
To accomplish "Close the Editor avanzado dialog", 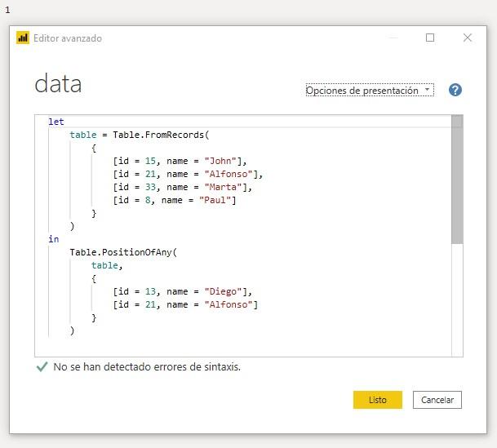I will coord(468,38).
